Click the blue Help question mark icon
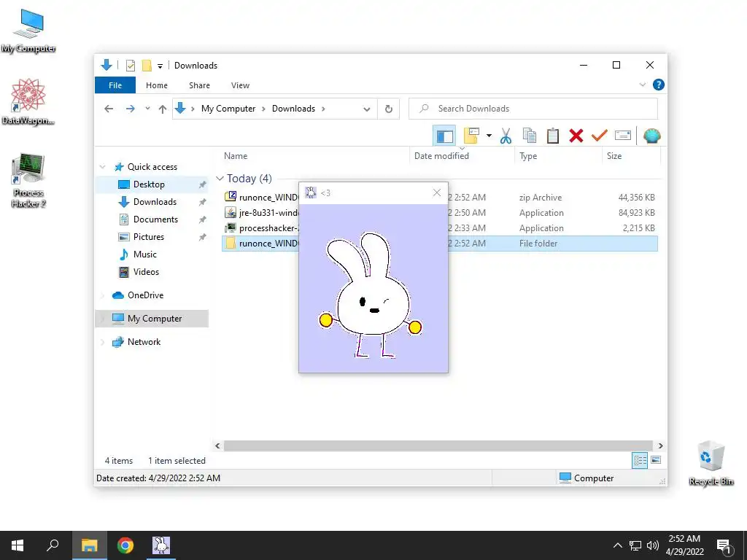The image size is (747, 560). (659, 85)
